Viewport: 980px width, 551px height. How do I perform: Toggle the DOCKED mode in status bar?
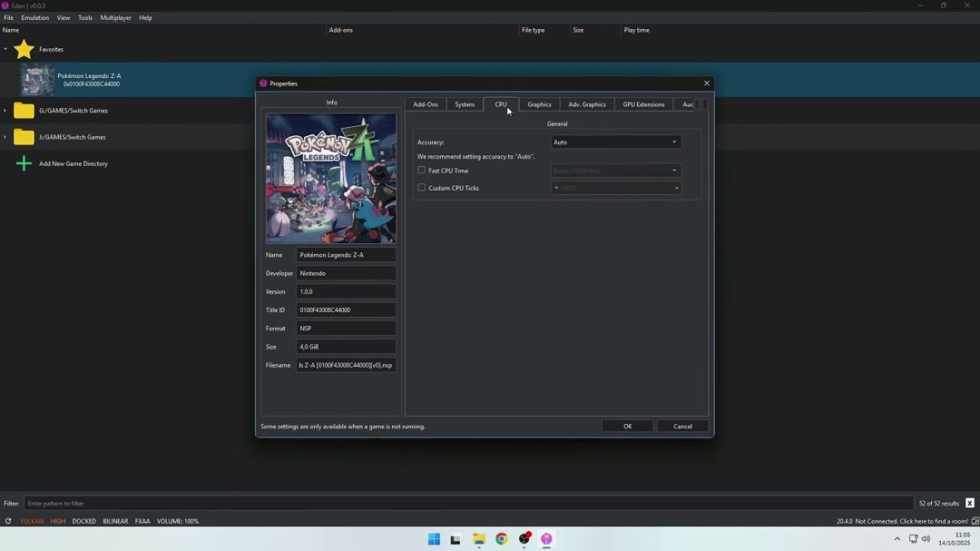(x=84, y=521)
